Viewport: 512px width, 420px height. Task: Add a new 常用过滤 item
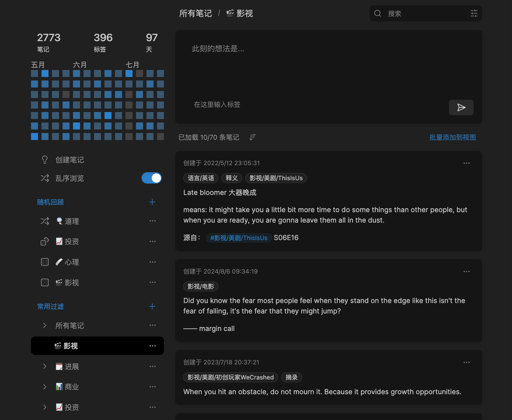152,306
